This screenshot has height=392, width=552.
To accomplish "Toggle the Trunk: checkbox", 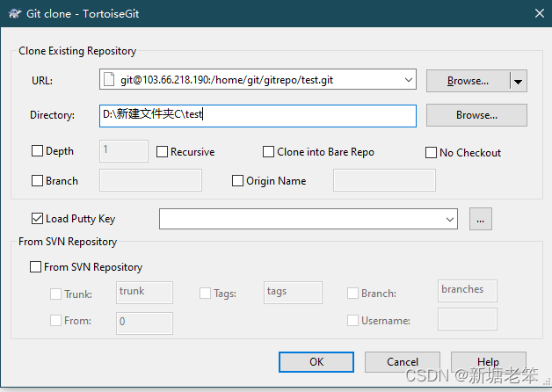I will [55, 294].
